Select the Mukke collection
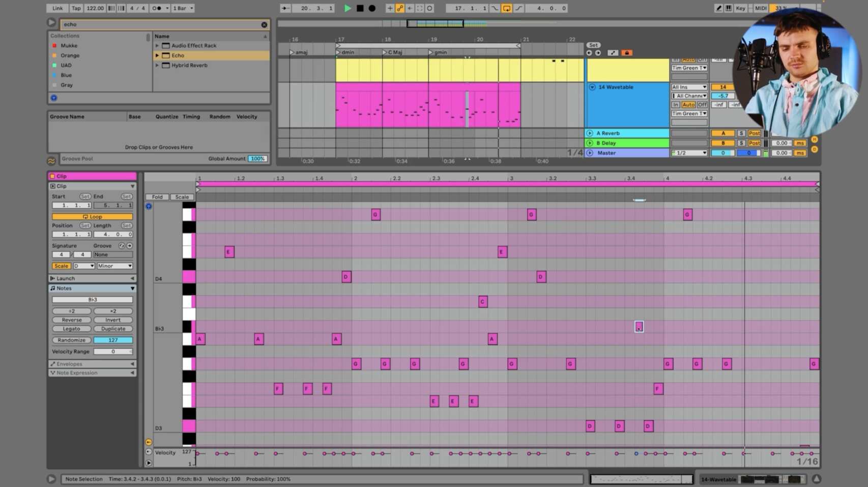The image size is (868, 487). (x=69, y=46)
